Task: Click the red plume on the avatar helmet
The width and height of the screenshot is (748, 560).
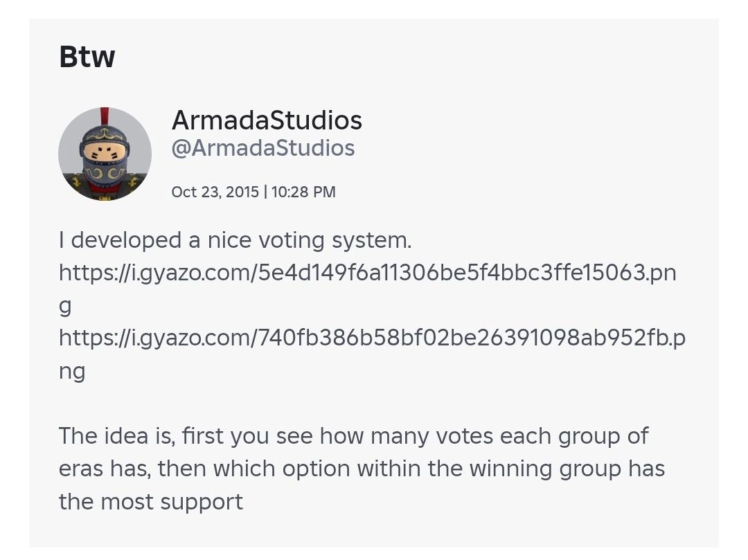Action: pos(105,116)
